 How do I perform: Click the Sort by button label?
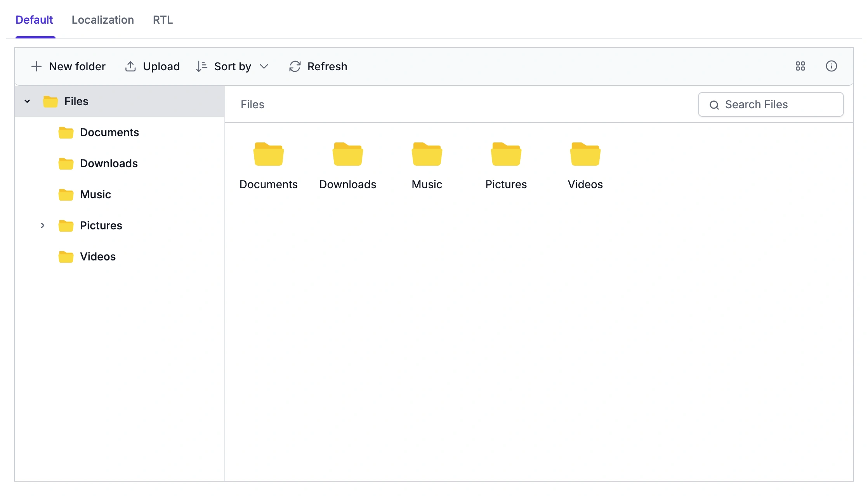click(233, 66)
